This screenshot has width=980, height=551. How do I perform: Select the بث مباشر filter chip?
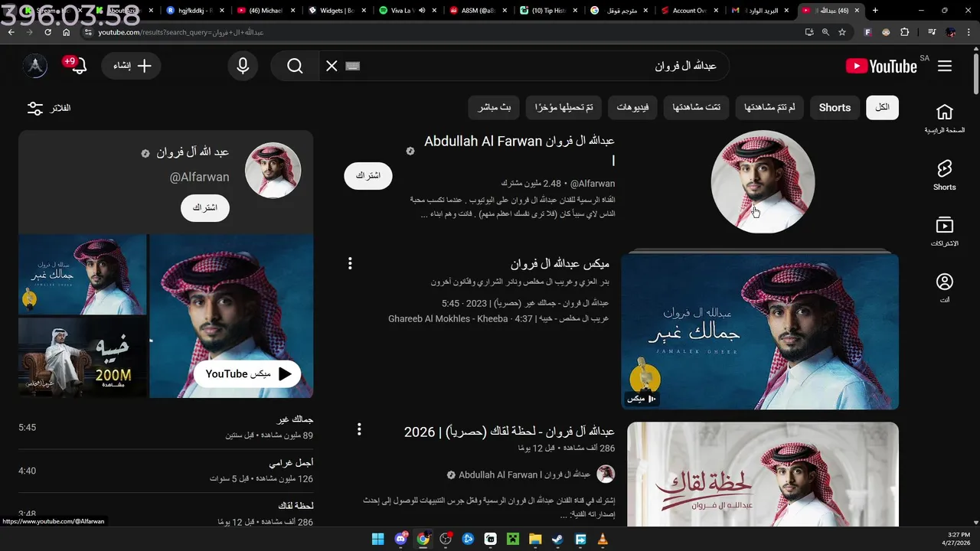[495, 108]
